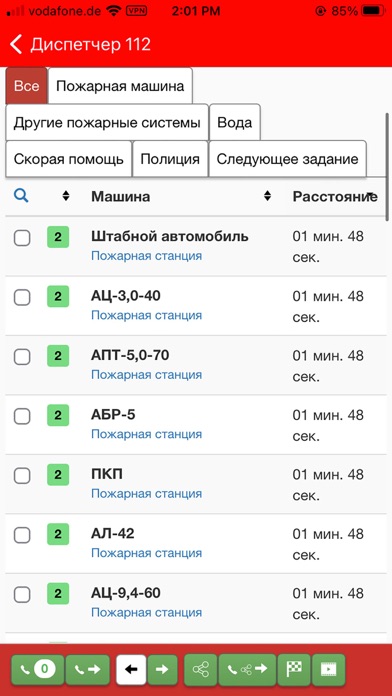Tick the АЛ-42 checkbox
This screenshot has height=696, width=392.
(22, 536)
